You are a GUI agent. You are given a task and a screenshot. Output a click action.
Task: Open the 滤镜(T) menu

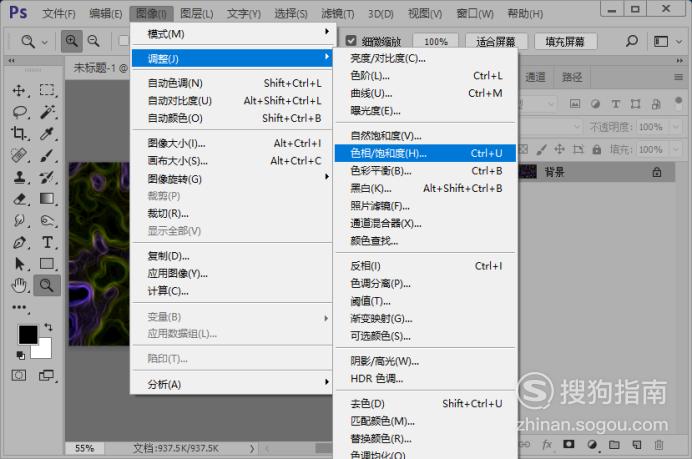click(x=338, y=14)
